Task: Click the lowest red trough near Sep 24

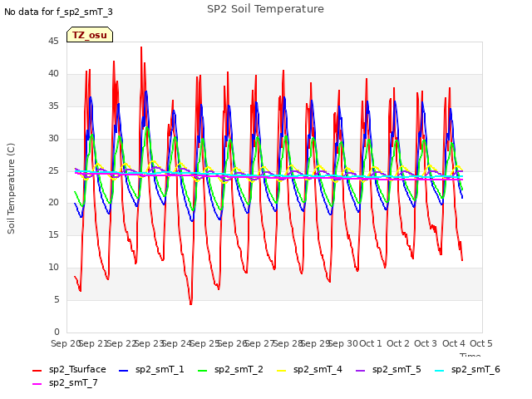Action: [190, 303]
